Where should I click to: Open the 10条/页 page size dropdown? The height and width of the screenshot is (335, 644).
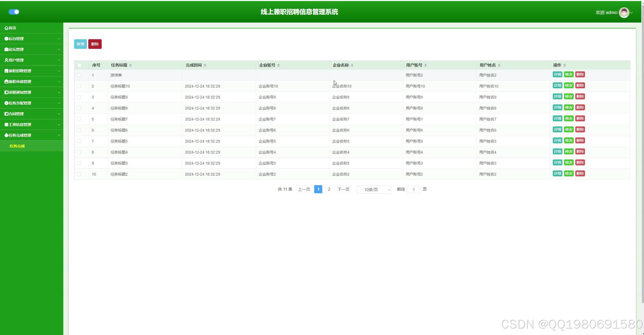(374, 190)
